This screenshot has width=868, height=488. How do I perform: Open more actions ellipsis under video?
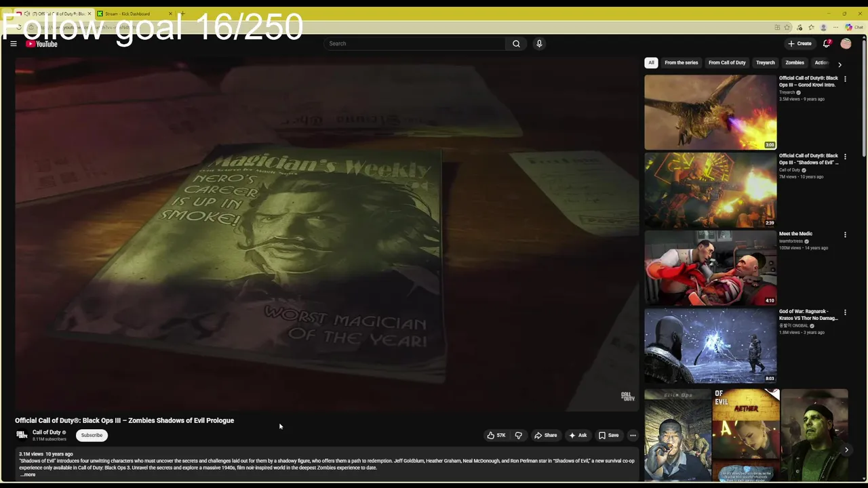point(633,435)
